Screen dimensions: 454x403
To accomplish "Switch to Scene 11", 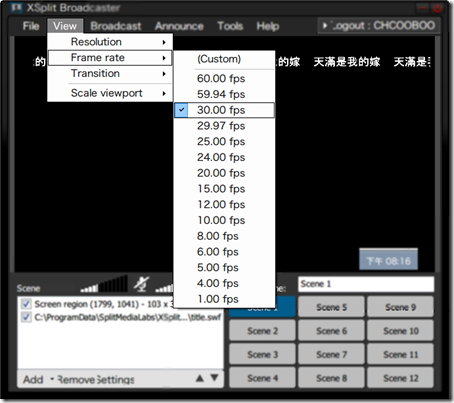I will (400, 355).
